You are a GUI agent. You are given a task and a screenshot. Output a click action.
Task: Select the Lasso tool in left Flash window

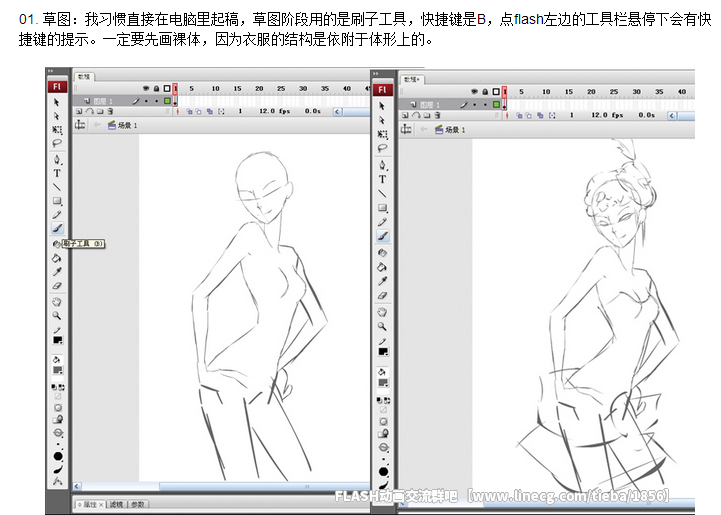click(57, 143)
